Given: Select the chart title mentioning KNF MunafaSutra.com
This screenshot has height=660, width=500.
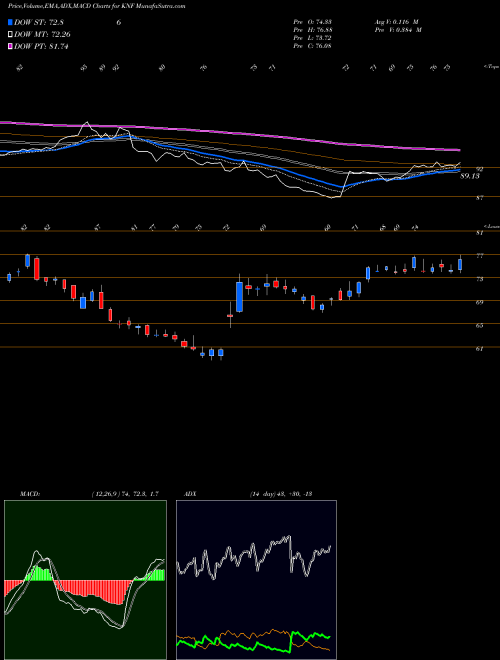Looking at the screenshot, I should click(x=96, y=6).
